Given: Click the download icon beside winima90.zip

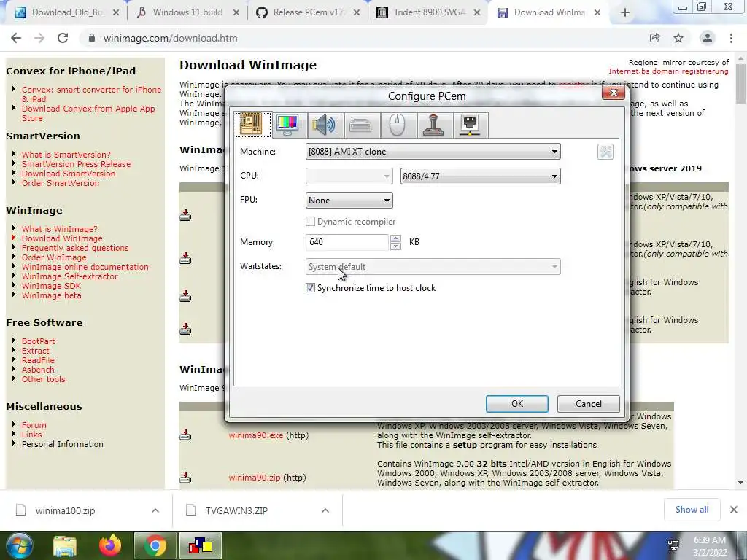Looking at the screenshot, I should tap(185, 477).
